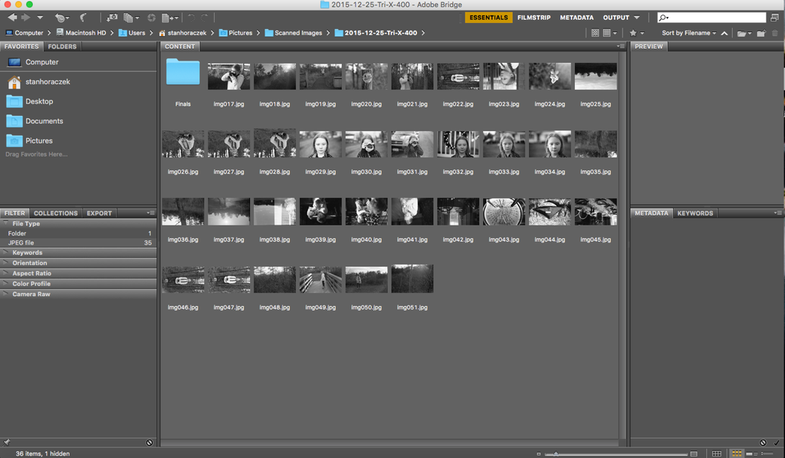Click the boomerang return-to-app icon
This screenshot has width=785, height=458.
tap(83, 18)
